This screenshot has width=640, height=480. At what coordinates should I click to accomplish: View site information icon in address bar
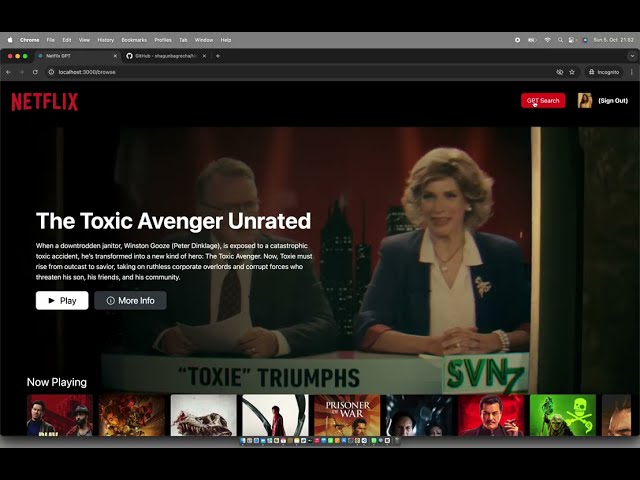(x=51, y=72)
